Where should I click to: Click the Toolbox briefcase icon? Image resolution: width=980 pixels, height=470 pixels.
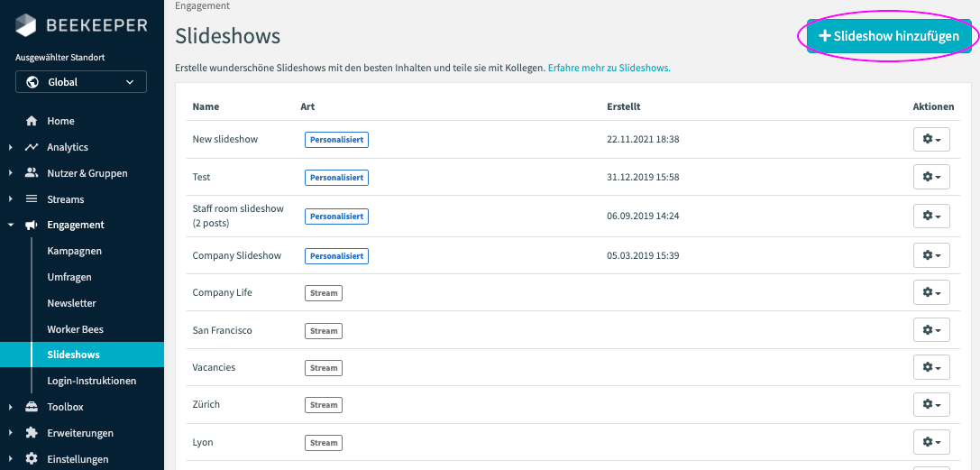coord(32,407)
